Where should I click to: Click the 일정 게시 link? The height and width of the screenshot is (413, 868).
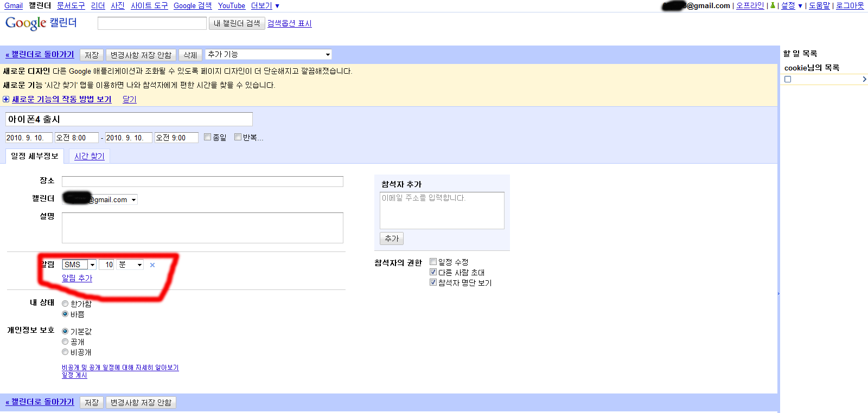pyautogui.click(x=74, y=375)
